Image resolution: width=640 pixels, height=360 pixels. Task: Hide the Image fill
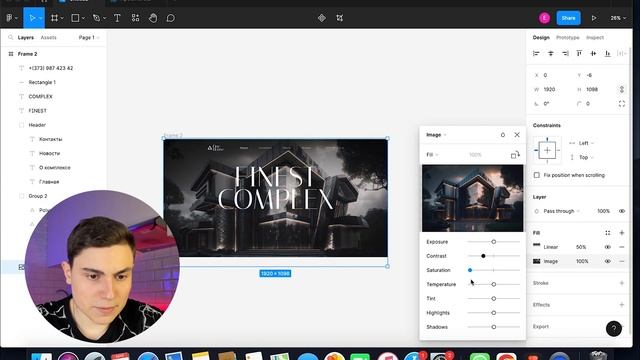(x=607, y=261)
